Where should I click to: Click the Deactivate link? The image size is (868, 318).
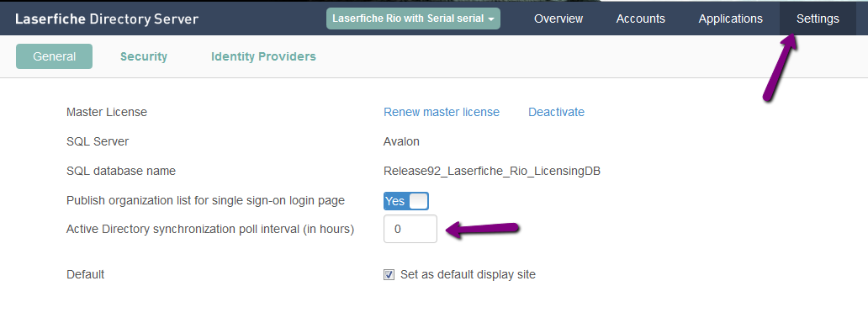[x=556, y=112]
